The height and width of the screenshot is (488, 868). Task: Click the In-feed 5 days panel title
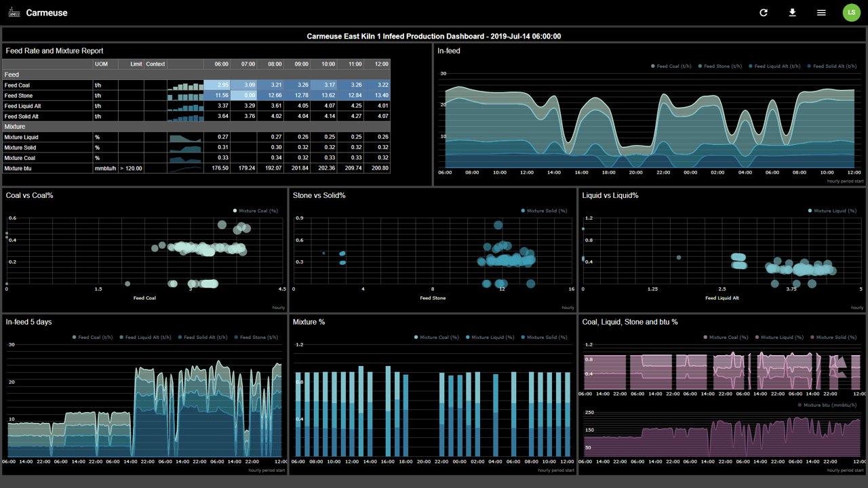coord(28,322)
